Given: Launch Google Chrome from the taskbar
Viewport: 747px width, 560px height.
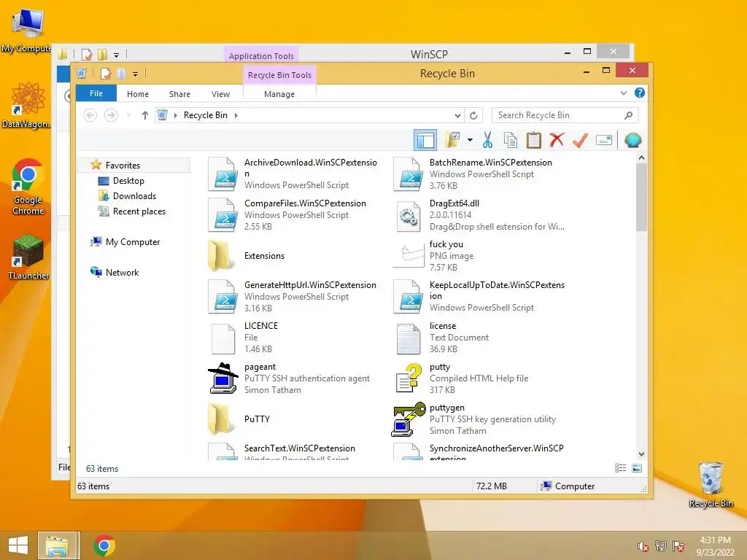Looking at the screenshot, I should click(x=104, y=545).
